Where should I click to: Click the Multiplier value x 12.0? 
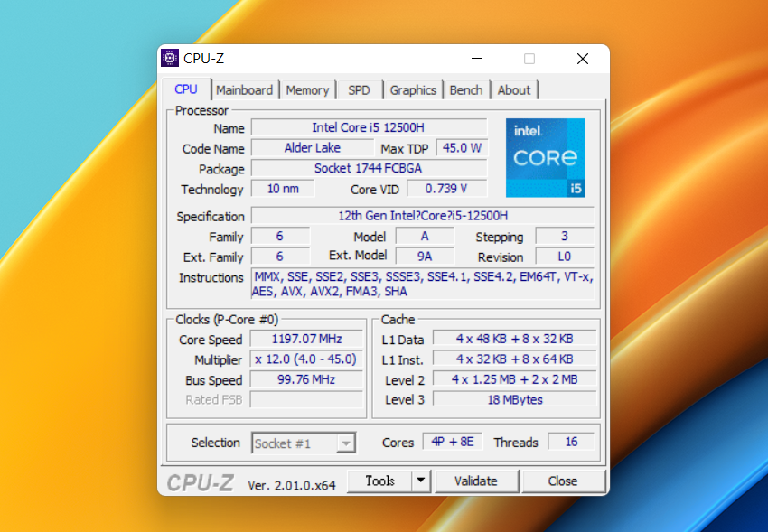click(x=306, y=359)
